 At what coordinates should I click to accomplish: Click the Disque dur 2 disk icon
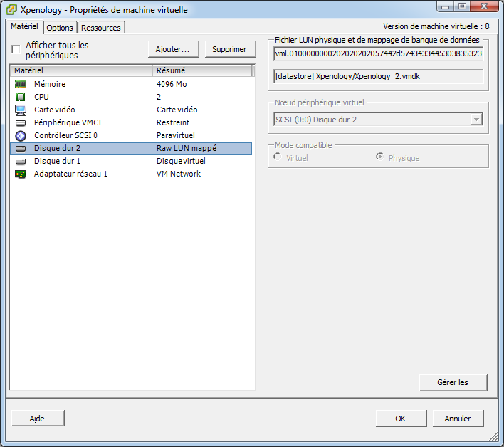[21, 149]
